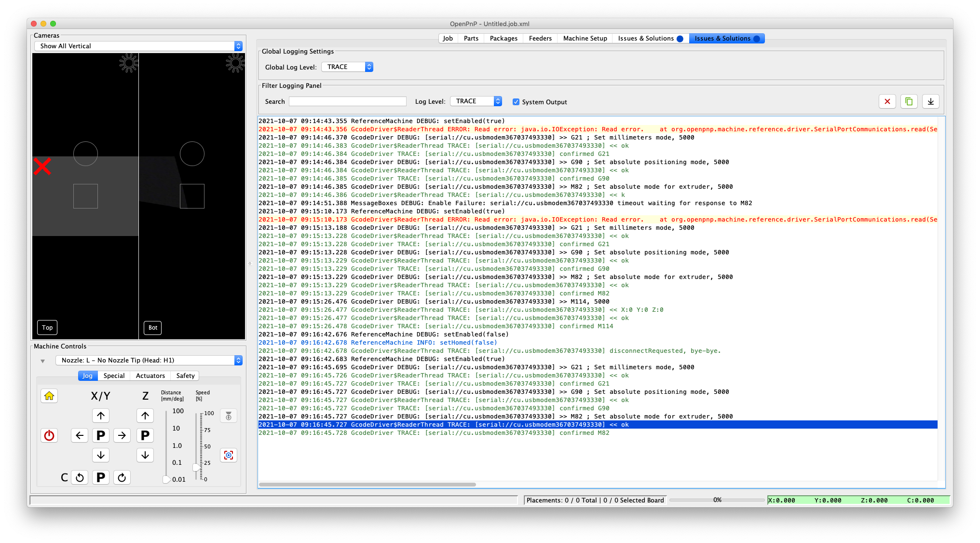The image size is (980, 543).
Task: Export the log via the download arrow icon
Action: click(x=930, y=101)
